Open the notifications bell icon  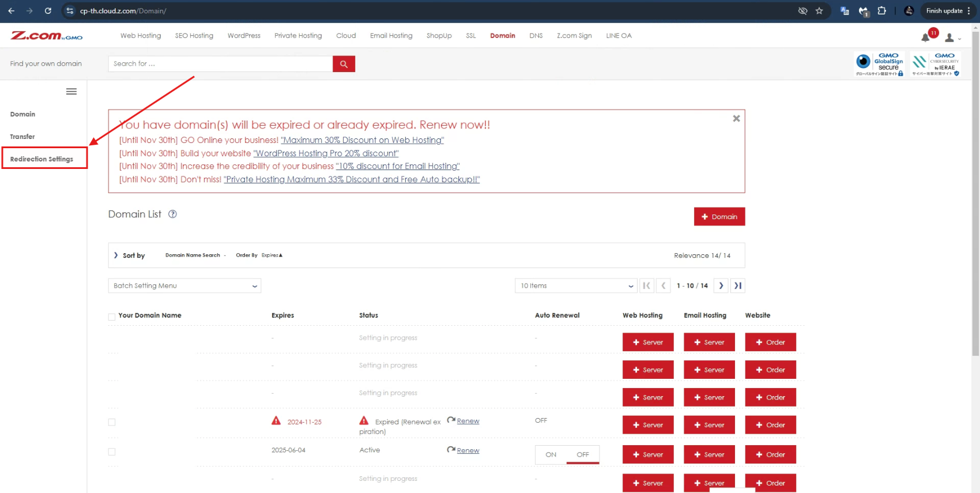(x=925, y=37)
